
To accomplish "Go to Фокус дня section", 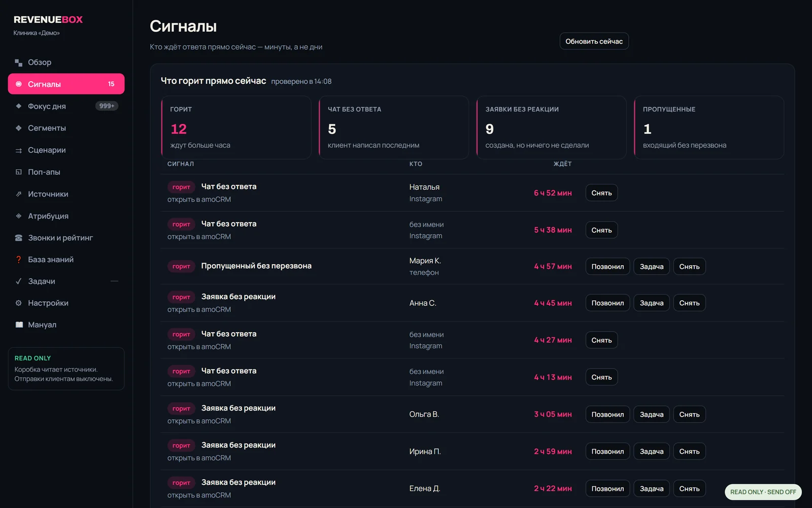I will (66, 106).
